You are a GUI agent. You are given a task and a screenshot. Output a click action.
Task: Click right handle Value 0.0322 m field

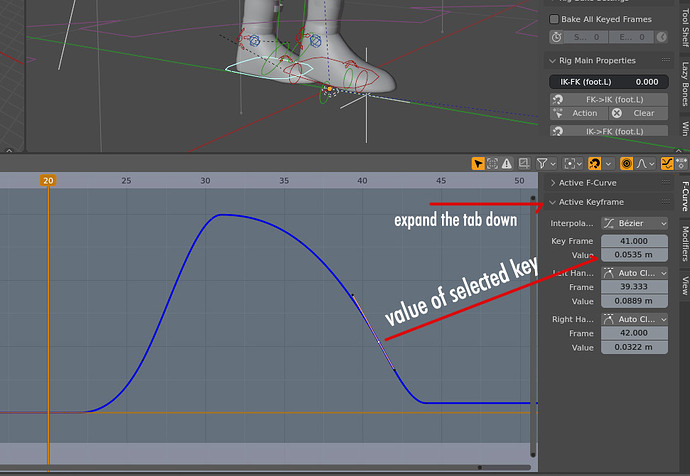coord(634,347)
